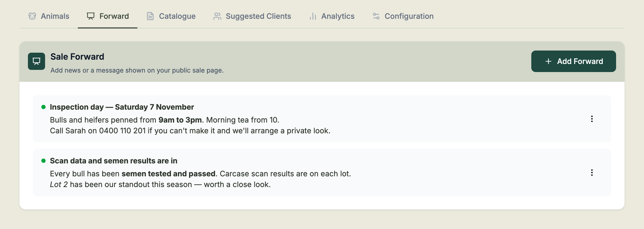Click the Suggested Clients people icon

[217, 16]
